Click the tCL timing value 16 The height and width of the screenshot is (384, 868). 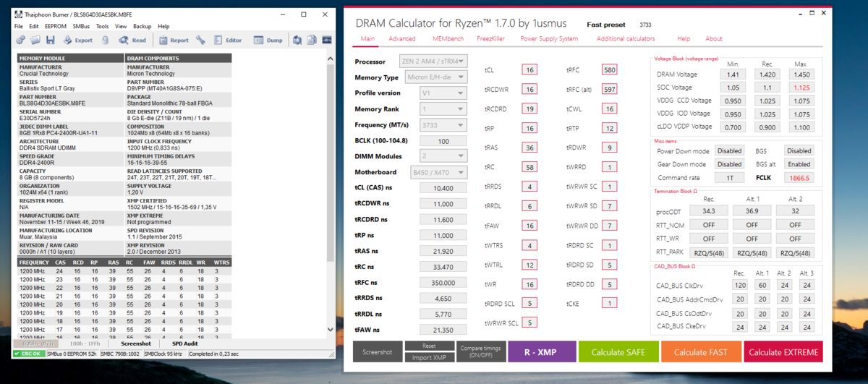pyautogui.click(x=530, y=70)
